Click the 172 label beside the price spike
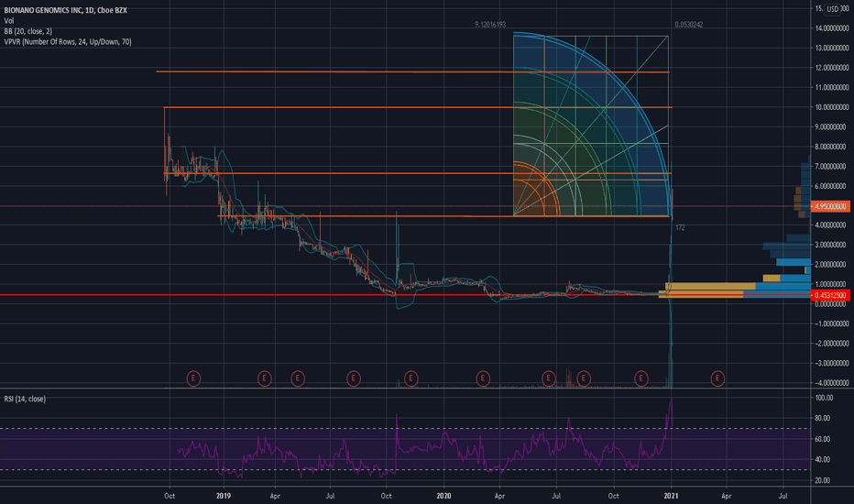 coord(680,228)
